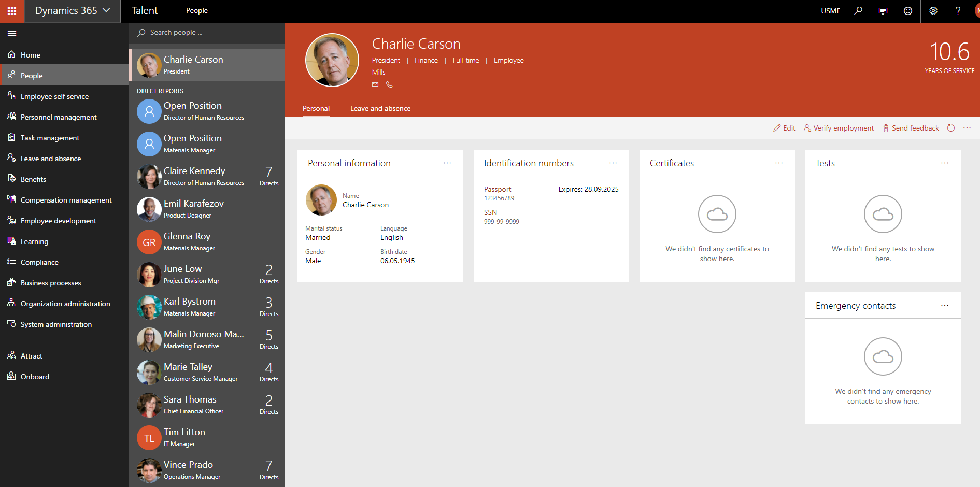Click the Onboard sidebar icon

[x=11, y=376]
